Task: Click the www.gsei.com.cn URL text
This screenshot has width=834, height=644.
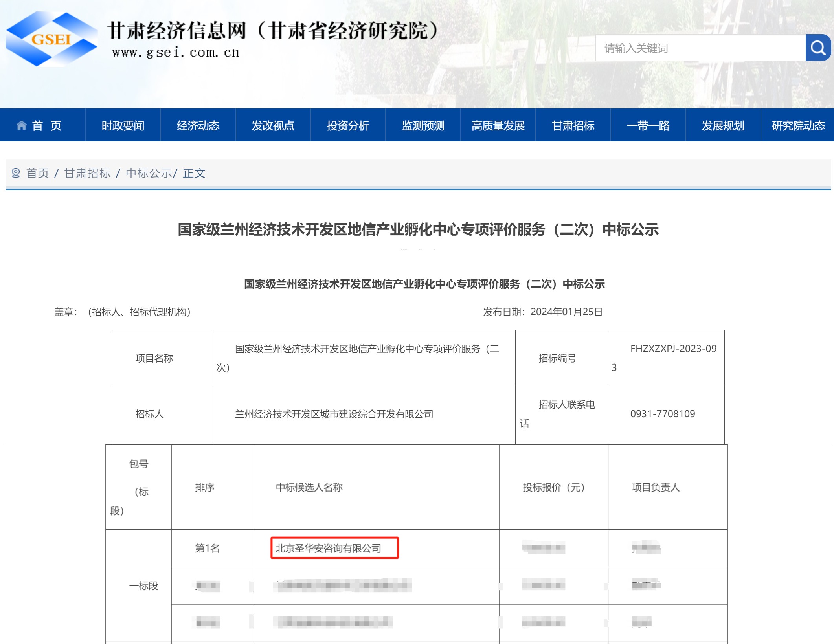Action: click(176, 52)
